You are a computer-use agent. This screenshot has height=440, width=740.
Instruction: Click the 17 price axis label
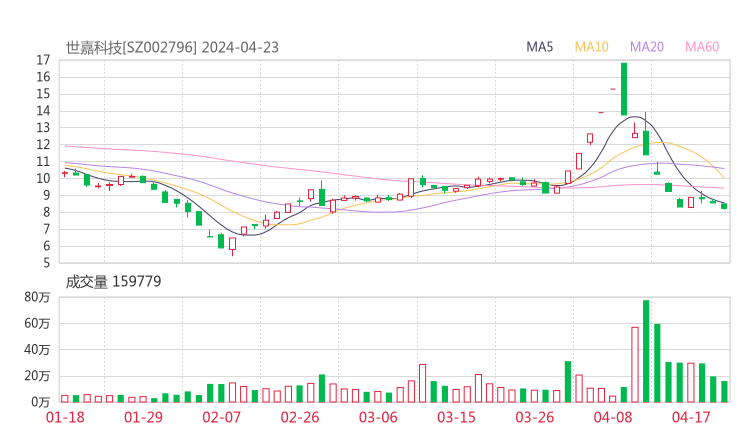43,60
